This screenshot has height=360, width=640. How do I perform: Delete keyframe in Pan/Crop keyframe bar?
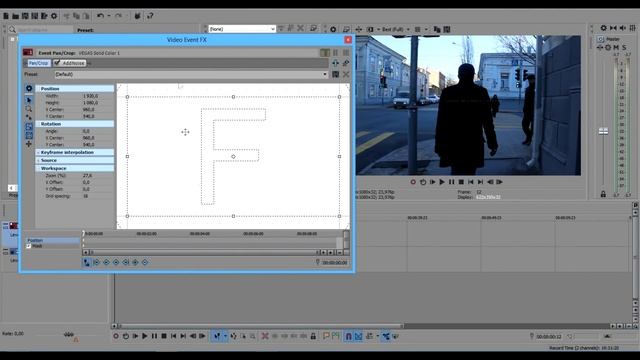point(145,262)
